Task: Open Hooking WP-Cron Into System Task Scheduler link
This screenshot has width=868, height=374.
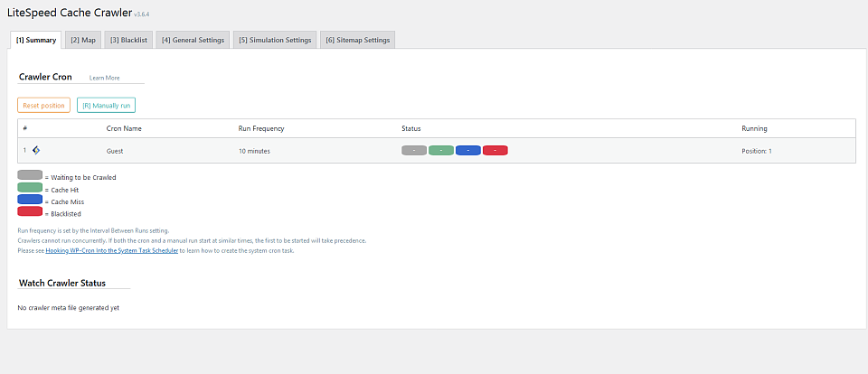Action: (x=112, y=250)
